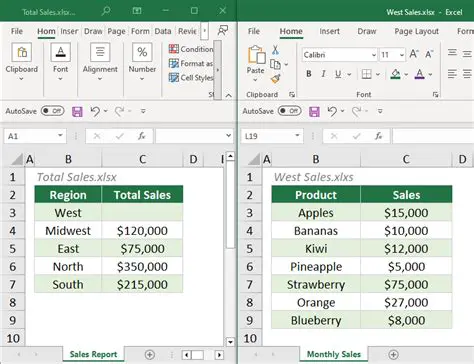
Task: Expand the Name Box dropdown showing L19
Action: click(297, 136)
